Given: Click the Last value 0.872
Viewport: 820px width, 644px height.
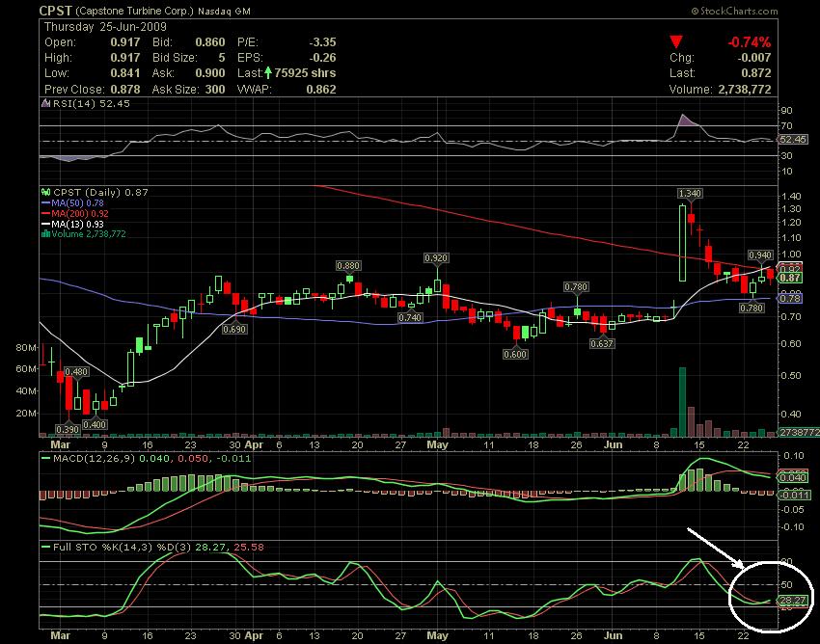Looking at the screenshot, I should point(756,73).
